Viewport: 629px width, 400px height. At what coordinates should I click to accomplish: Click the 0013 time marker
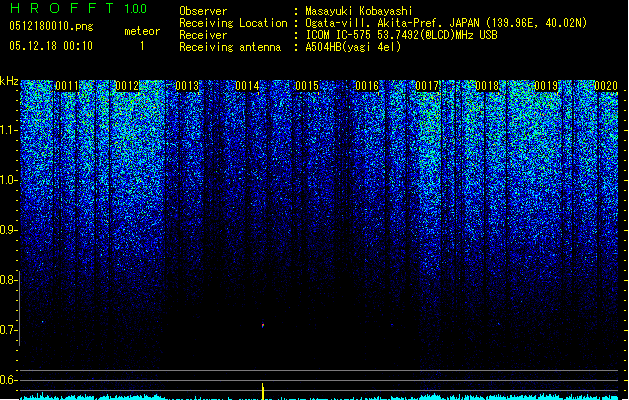coord(187,86)
